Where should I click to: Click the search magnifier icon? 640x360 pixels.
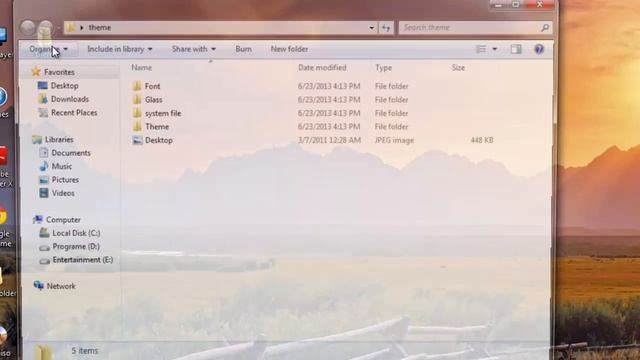(545, 28)
